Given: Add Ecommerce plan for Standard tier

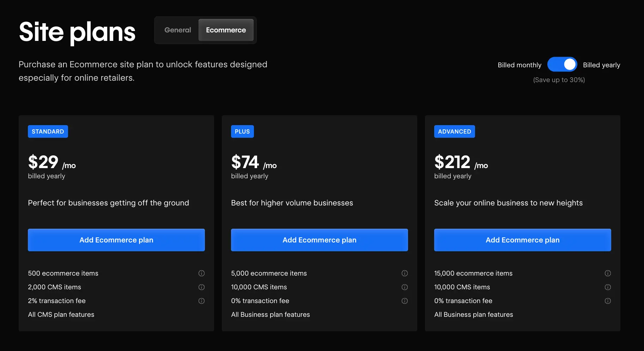Looking at the screenshot, I should point(116,240).
